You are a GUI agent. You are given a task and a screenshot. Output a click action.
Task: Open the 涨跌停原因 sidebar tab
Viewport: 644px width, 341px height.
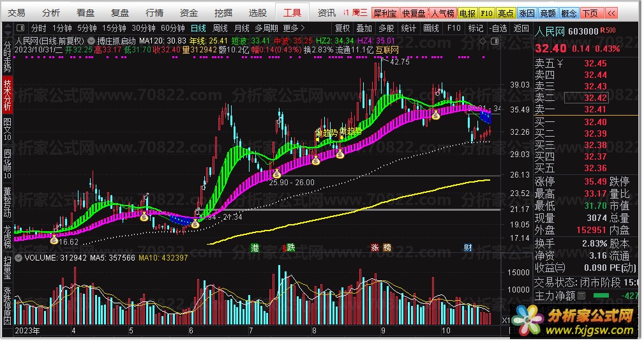coord(7,305)
